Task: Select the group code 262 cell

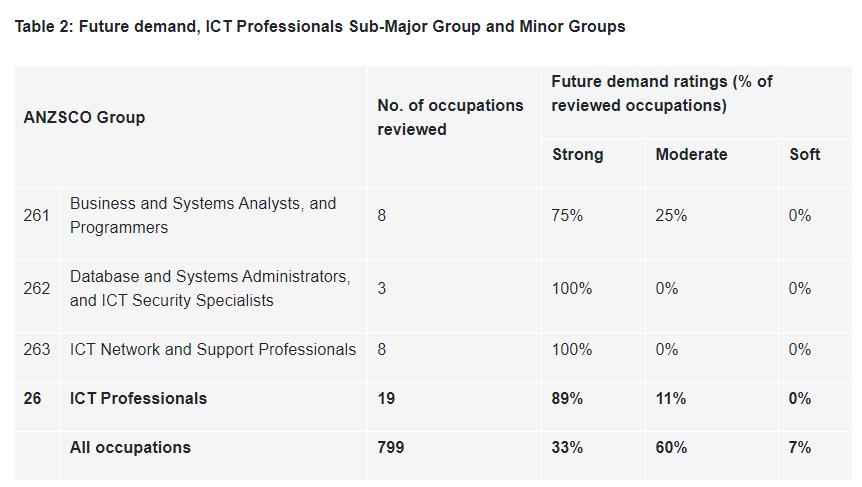Action: [x=37, y=288]
